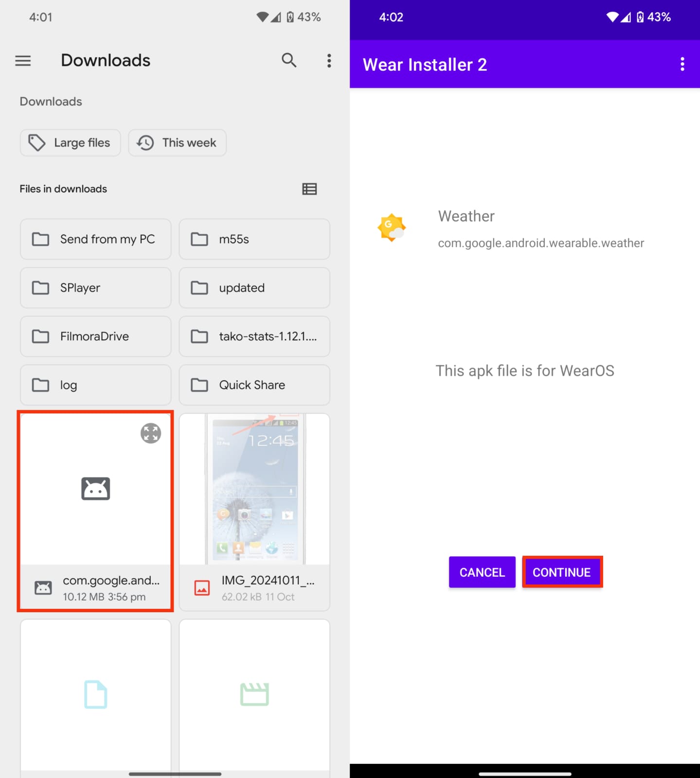Viewport: 700px width, 778px height.
Task: Tap the Downloads breadcrumb label
Action: pyautogui.click(x=51, y=102)
